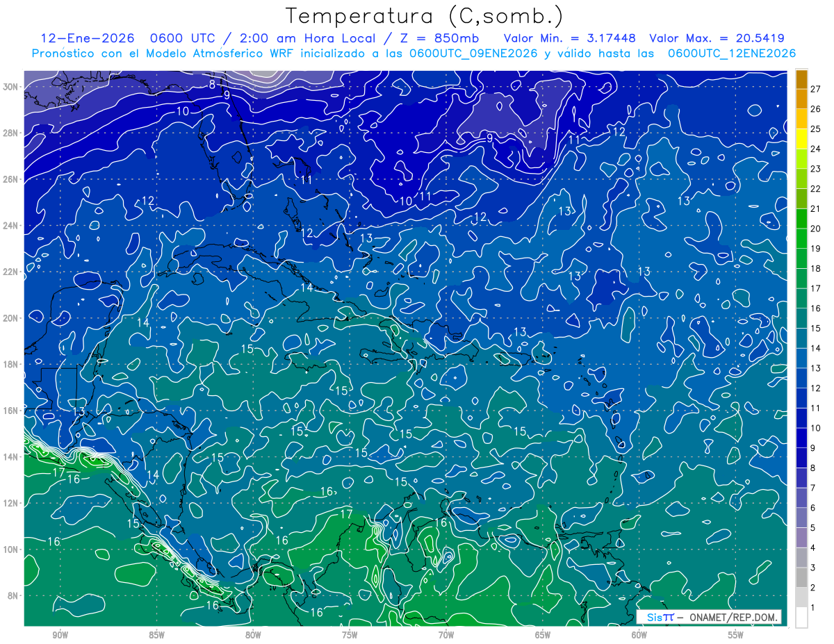
Task: Select the valid time "0600UTC_12ENE2026"
Action: coord(732,53)
